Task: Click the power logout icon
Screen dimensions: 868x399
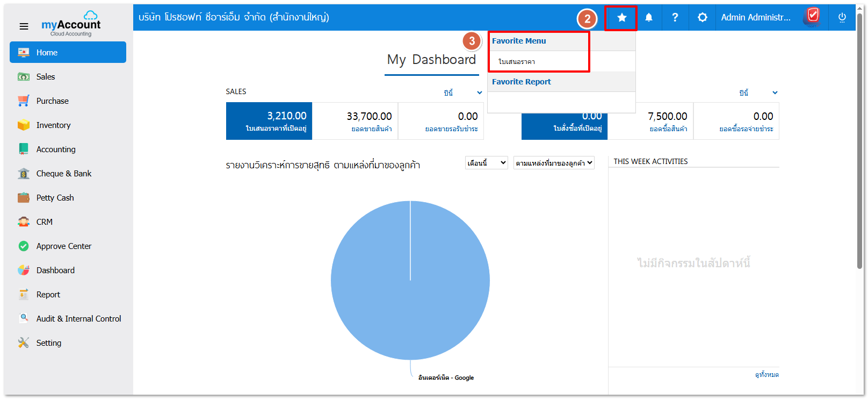Action: 842,18
